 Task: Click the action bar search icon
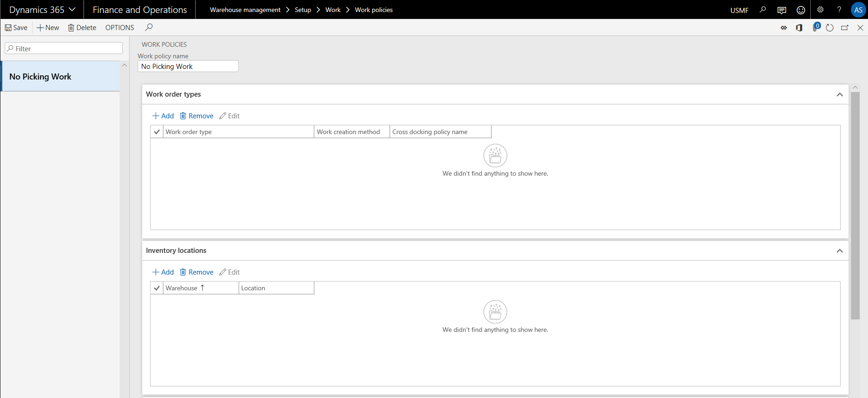(149, 28)
